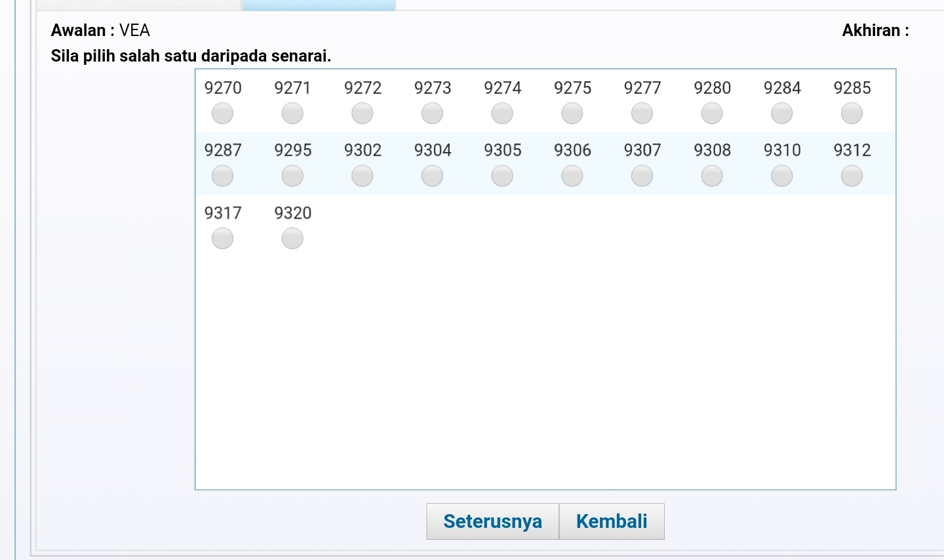Choose the 9305 option
Screen dimensions: 944x560
tap(502, 176)
